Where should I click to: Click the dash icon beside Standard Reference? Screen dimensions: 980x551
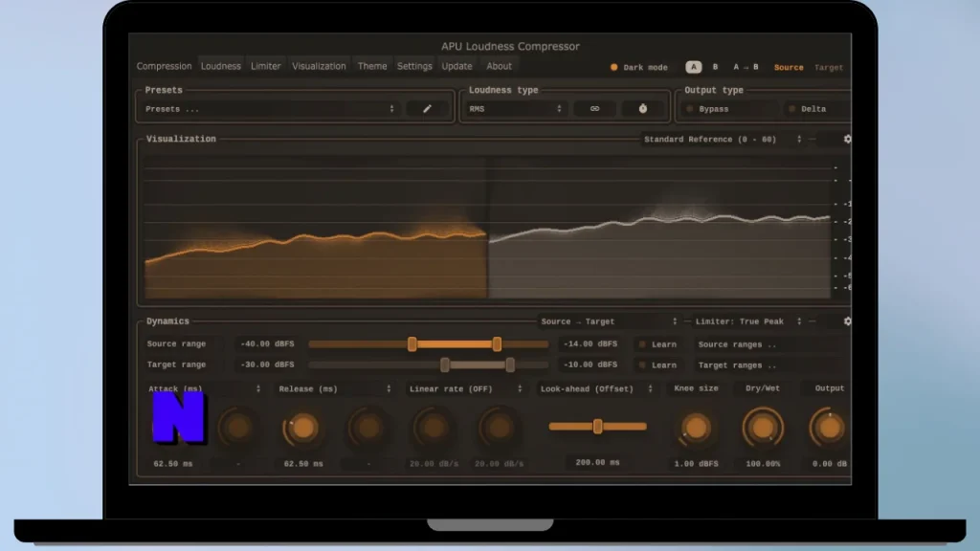(x=812, y=140)
